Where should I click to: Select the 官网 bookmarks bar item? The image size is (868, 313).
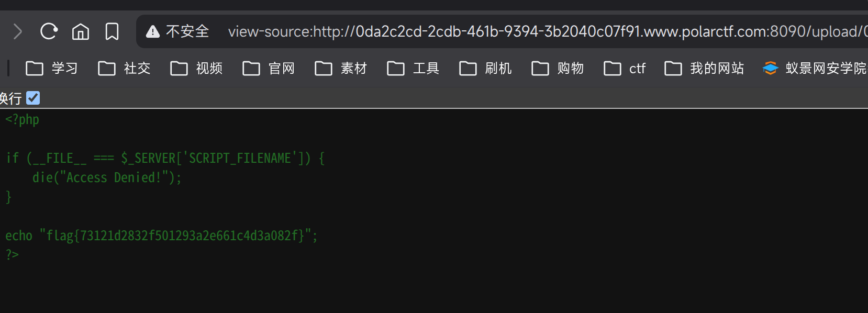pyautogui.click(x=269, y=68)
